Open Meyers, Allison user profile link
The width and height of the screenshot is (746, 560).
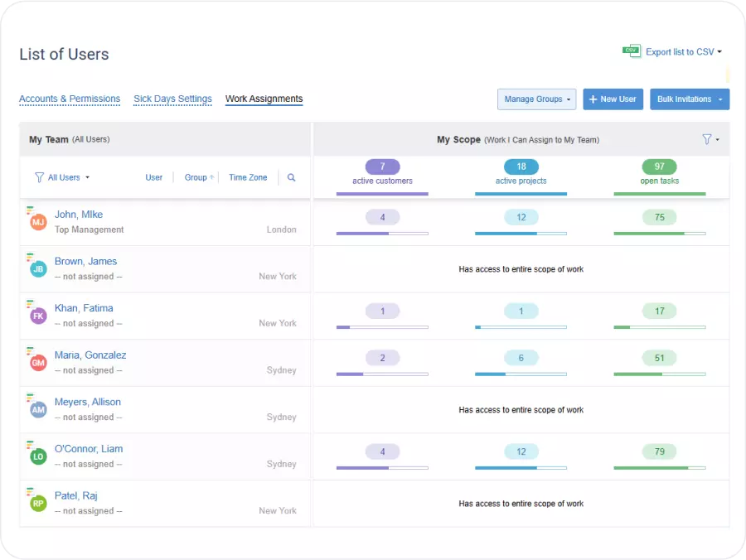coord(88,402)
